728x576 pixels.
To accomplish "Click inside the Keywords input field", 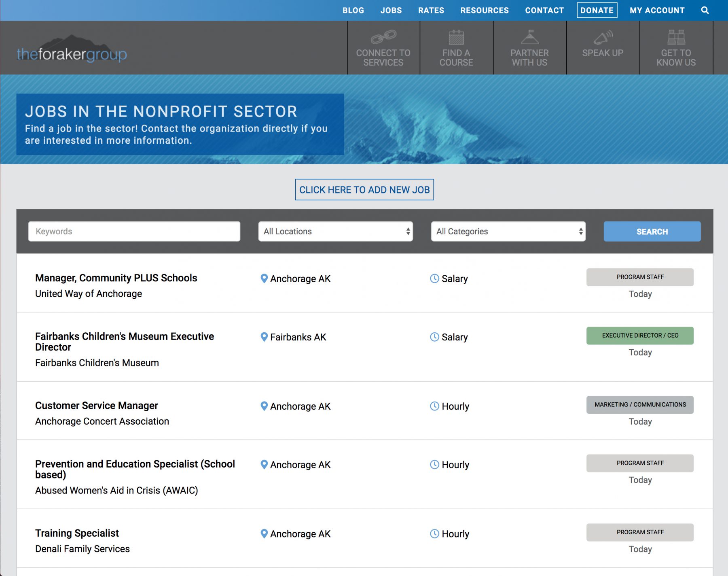I will [x=134, y=232].
